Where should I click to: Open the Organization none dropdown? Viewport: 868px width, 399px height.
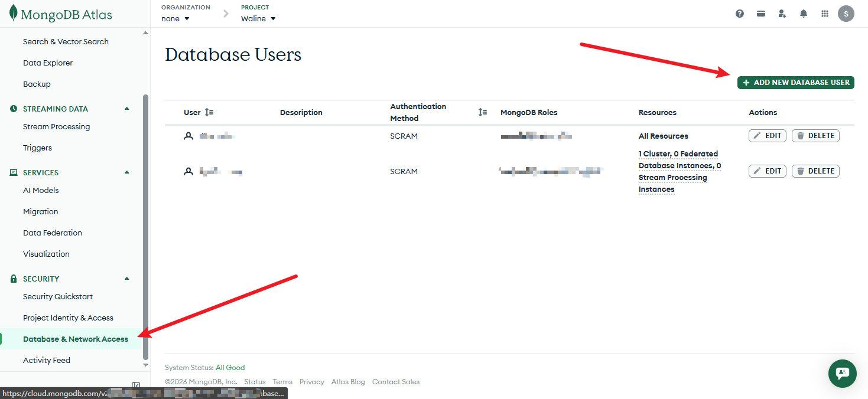[x=175, y=18]
